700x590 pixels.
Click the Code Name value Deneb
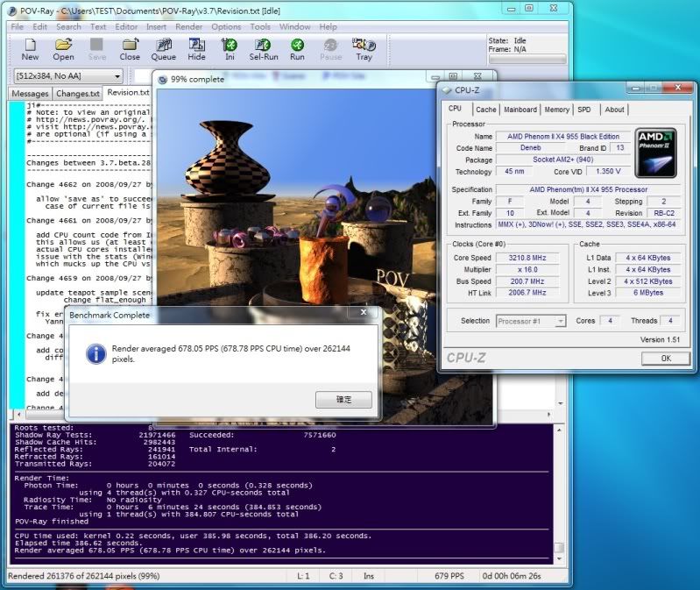(530, 148)
